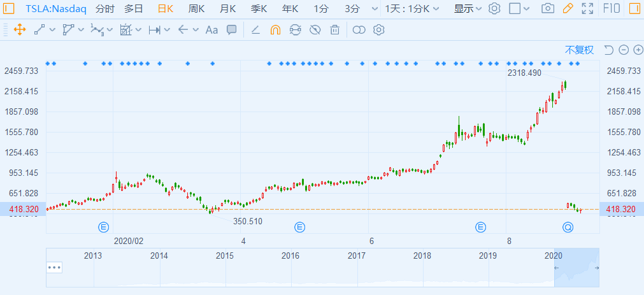Click the left 418.320 current price tag

(x=23, y=209)
